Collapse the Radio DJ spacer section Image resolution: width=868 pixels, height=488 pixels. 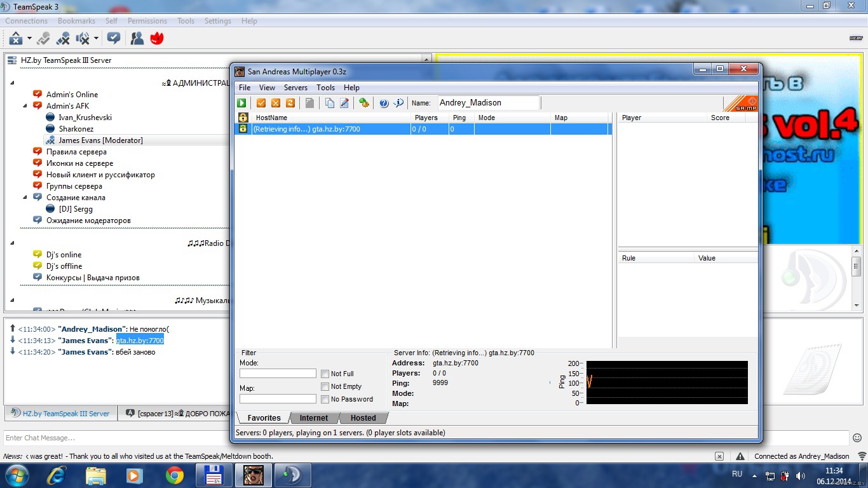[x=13, y=243]
